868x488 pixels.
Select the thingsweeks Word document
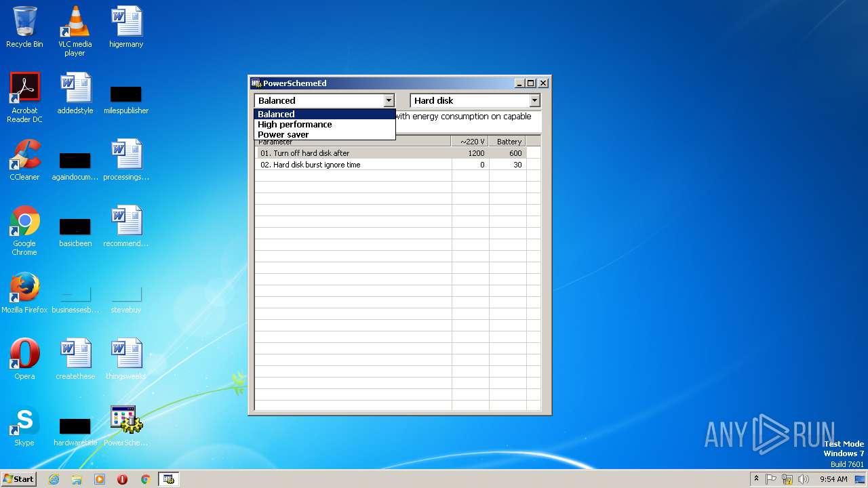click(126, 359)
